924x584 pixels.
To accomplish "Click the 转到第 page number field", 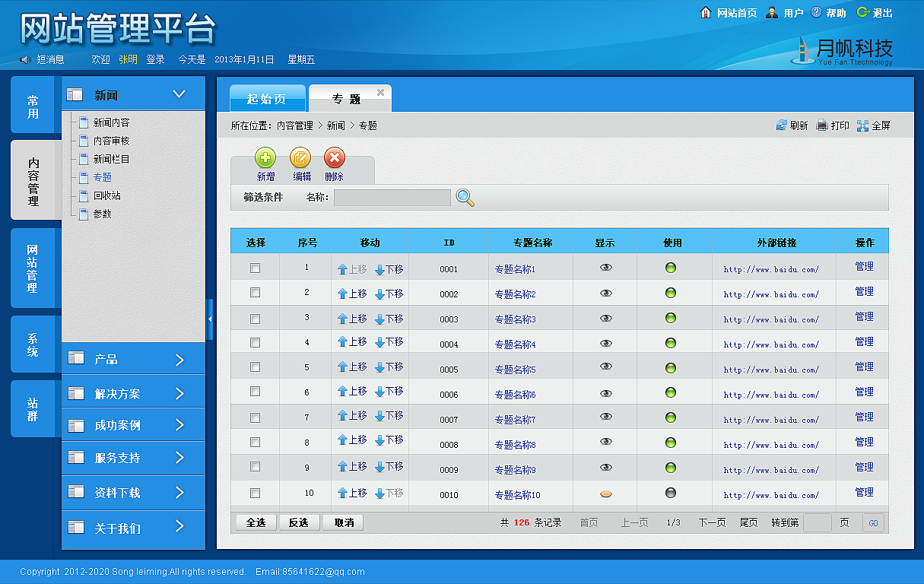I will click(818, 522).
